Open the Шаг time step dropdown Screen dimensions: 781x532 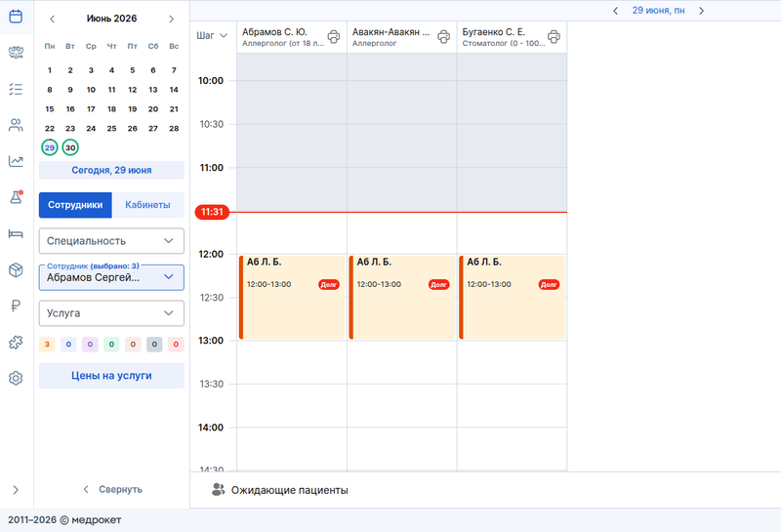(212, 35)
